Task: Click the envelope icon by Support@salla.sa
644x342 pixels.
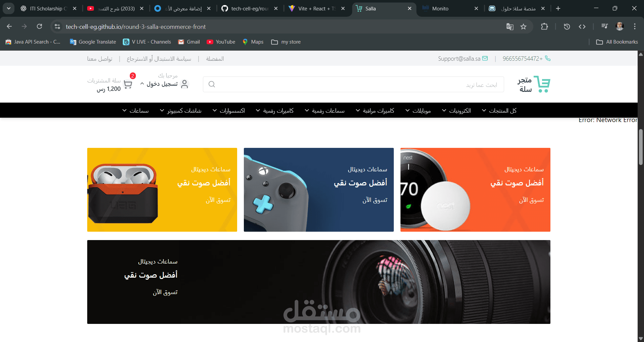Action: [485, 58]
